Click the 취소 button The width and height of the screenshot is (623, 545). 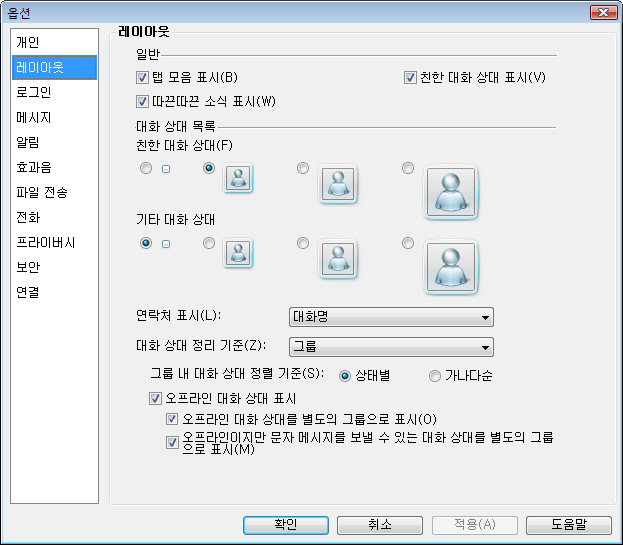click(x=380, y=525)
